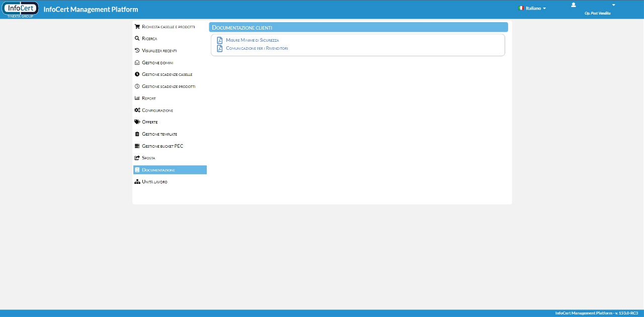Image resolution: width=644 pixels, height=317 pixels.
Task: Select Unità lavoro menu item
Action: coord(154,182)
